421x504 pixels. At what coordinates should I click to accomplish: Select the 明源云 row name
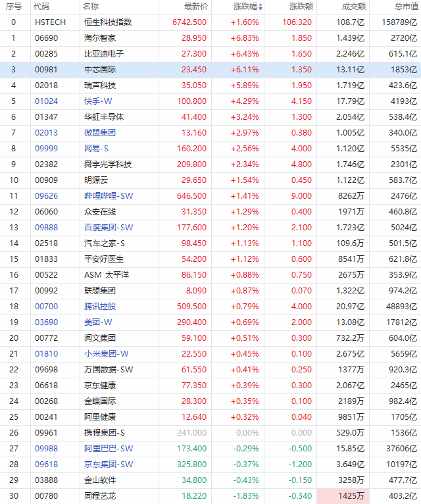point(96,180)
